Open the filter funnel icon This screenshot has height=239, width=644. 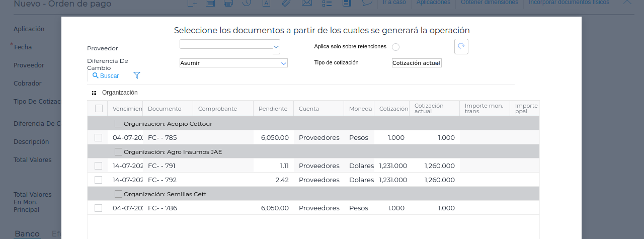pyautogui.click(x=136, y=75)
